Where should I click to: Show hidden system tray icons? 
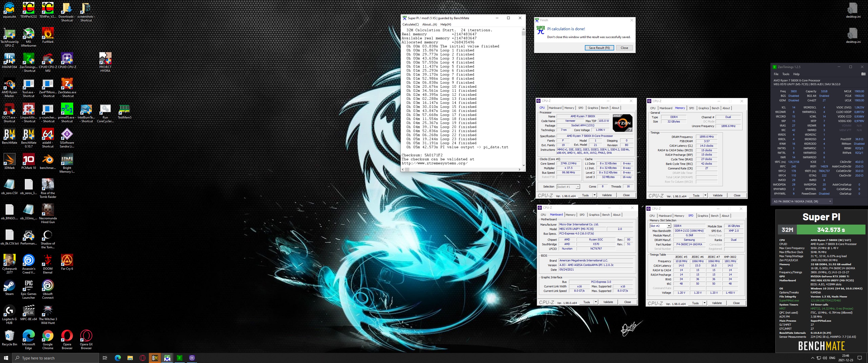(x=812, y=358)
